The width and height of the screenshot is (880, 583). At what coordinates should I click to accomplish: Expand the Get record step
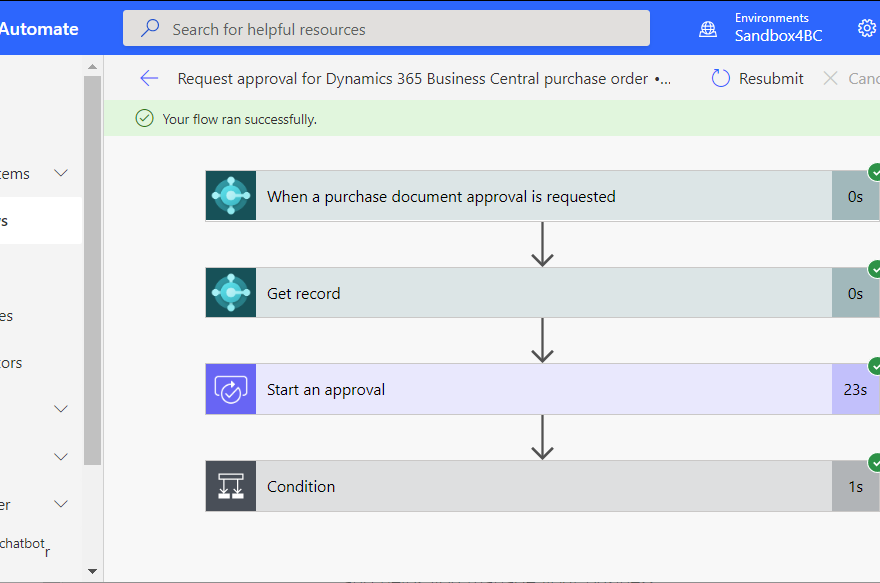click(542, 292)
